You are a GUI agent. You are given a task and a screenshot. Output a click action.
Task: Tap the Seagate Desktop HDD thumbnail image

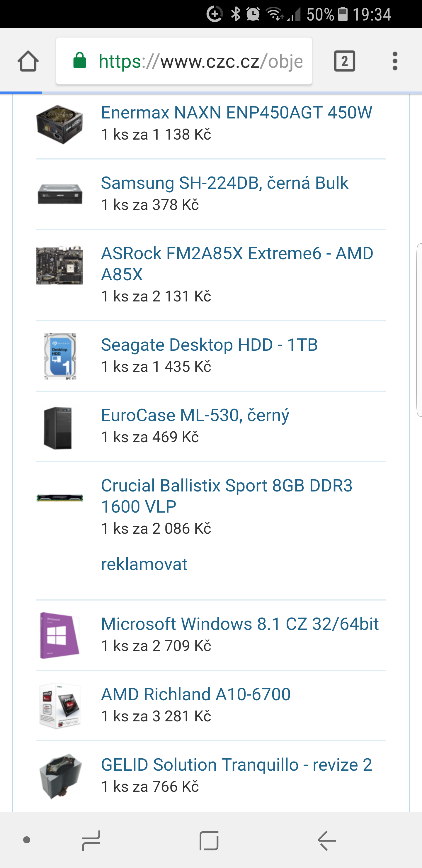pyautogui.click(x=60, y=357)
